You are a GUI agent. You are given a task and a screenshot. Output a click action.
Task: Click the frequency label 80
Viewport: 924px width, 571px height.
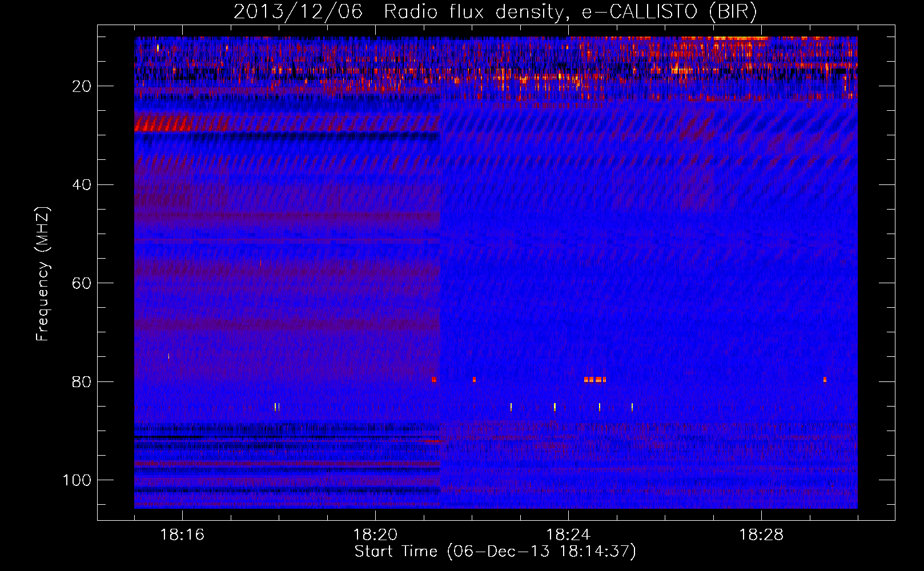point(82,382)
